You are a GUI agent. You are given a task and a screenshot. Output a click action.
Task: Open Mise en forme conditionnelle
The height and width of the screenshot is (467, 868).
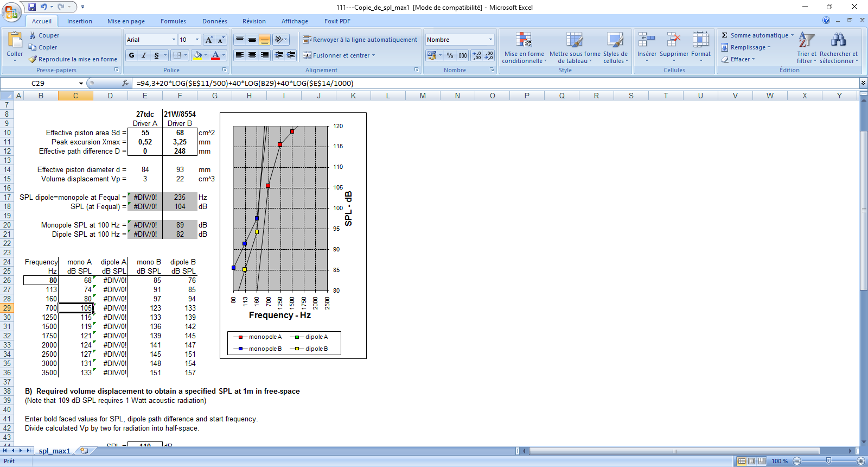pyautogui.click(x=524, y=48)
